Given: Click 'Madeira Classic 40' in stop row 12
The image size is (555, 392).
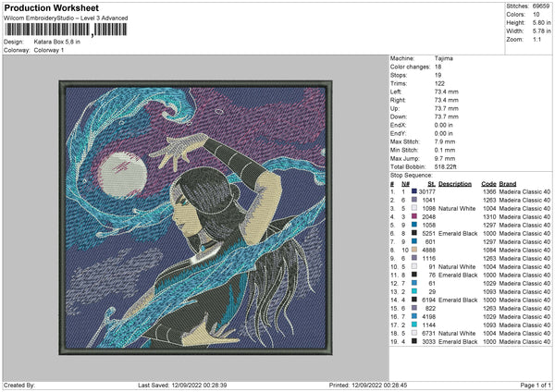Looking at the screenshot, I should (x=524, y=284).
